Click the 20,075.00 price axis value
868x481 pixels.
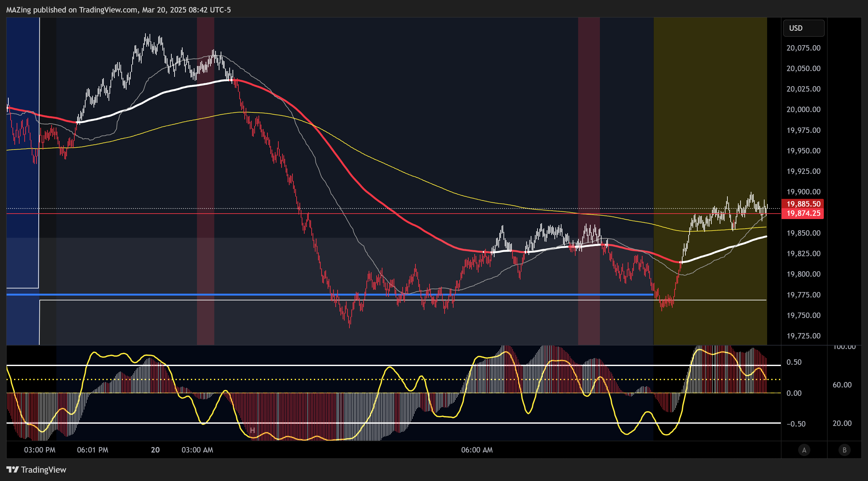[x=803, y=48]
